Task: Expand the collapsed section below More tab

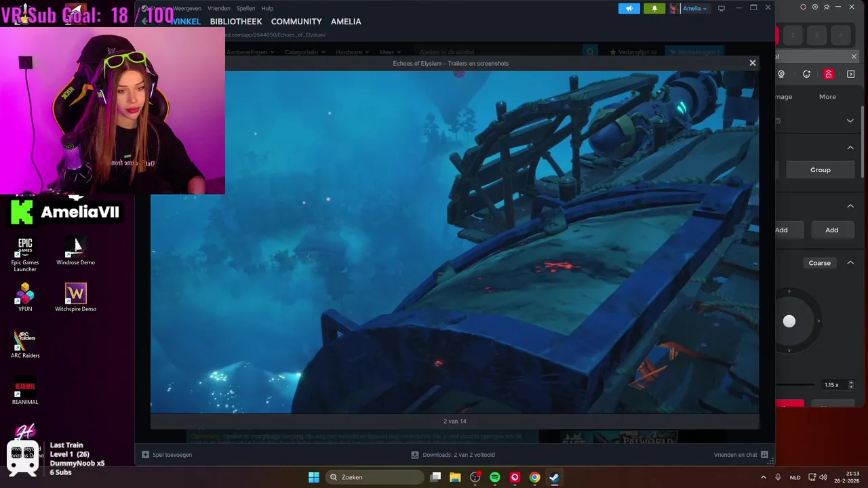Action: click(x=850, y=121)
